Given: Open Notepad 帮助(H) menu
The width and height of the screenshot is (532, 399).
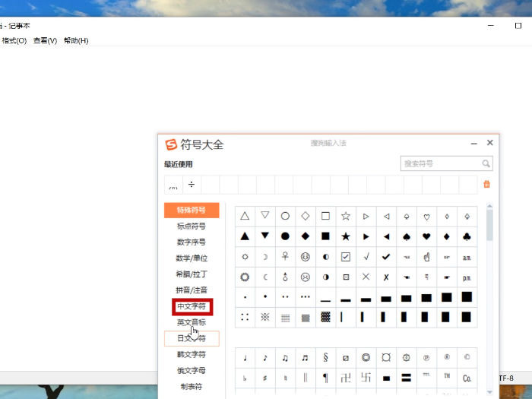Looking at the screenshot, I should pos(76,41).
